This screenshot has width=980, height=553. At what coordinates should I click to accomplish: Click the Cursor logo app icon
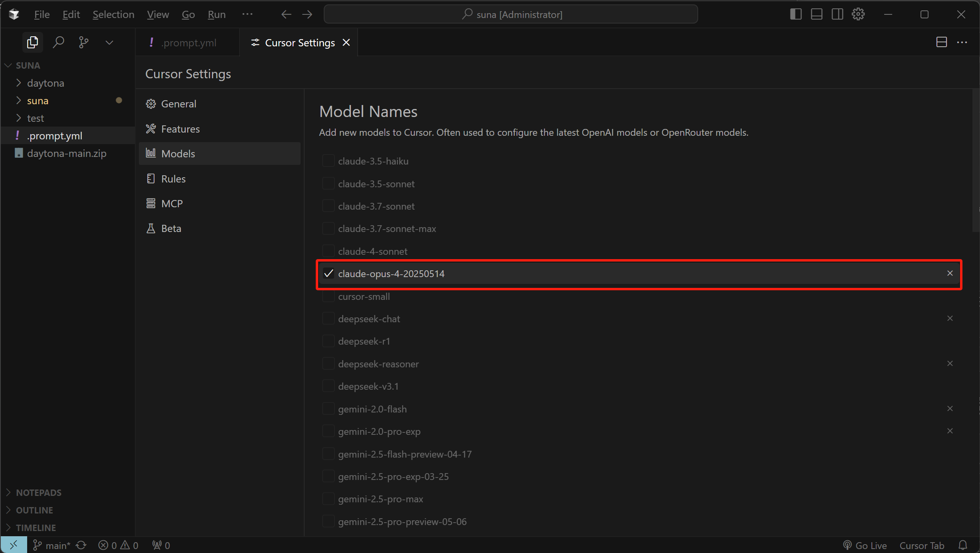click(x=14, y=14)
